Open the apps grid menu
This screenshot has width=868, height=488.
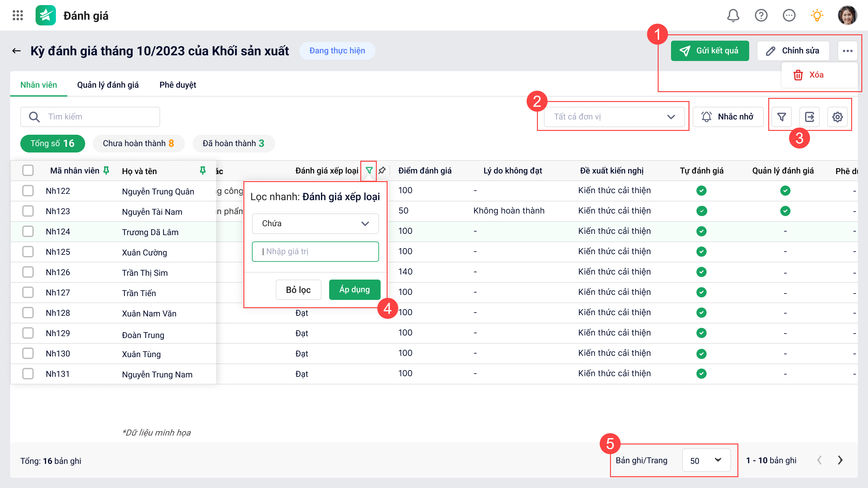point(17,16)
